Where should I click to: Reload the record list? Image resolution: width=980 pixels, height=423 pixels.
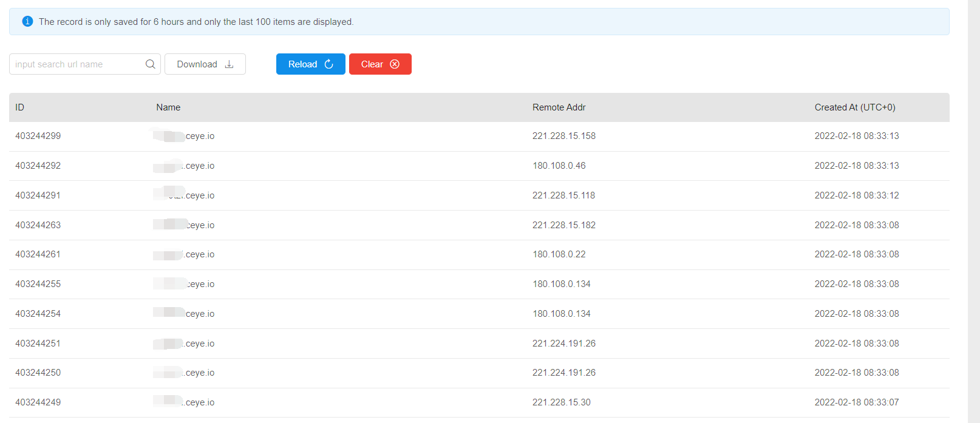click(311, 64)
